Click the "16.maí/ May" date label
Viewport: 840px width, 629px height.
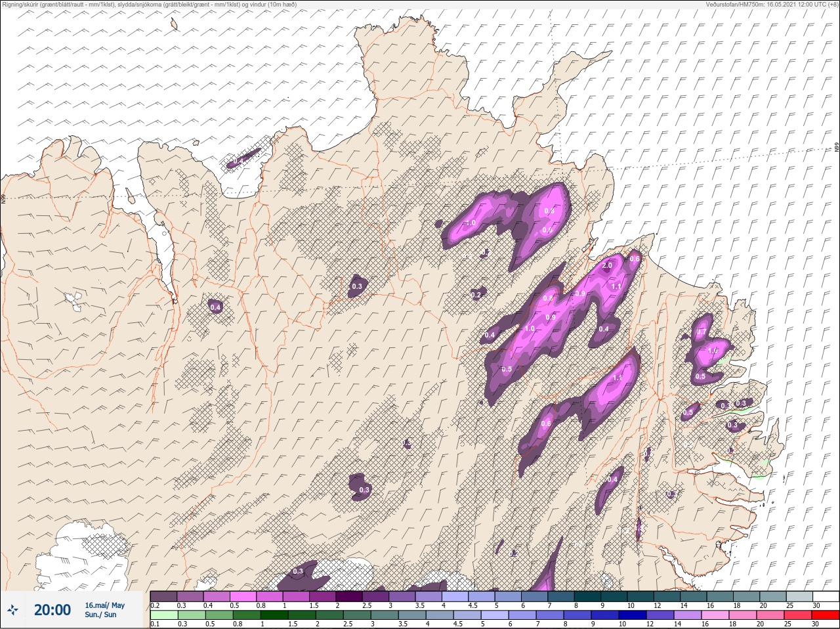coord(104,605)
